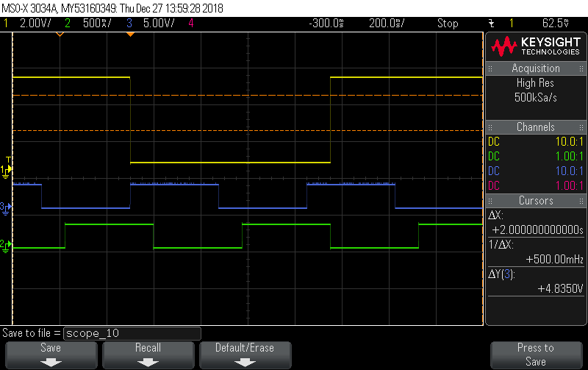Click the Acquisition panel right grip handle

[x=581, y=68]
